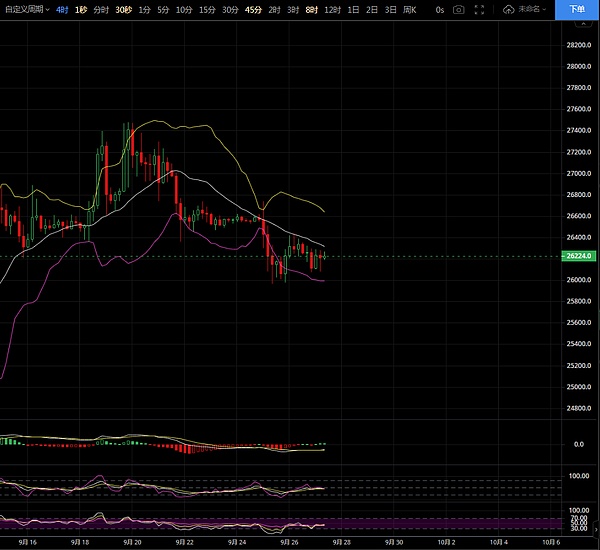Open the 自定义周期 custom period dropdown
Viewport: 600px width, 550px height.
[x=27, y=9]
